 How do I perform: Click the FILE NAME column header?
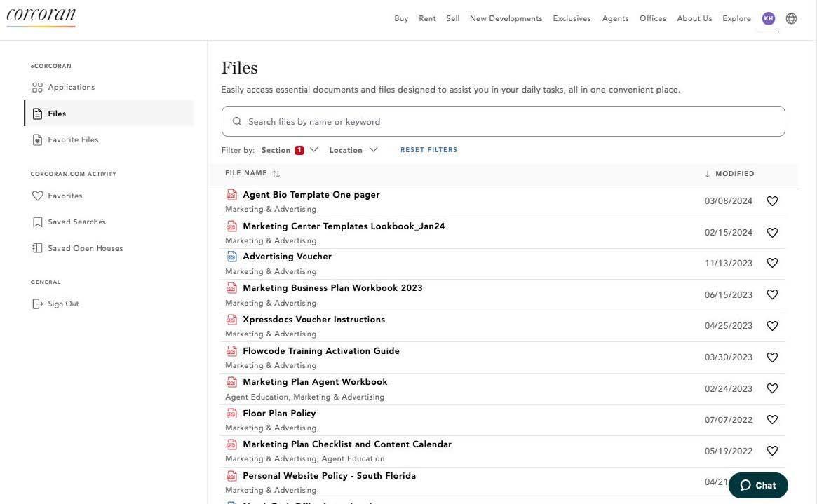246,173
